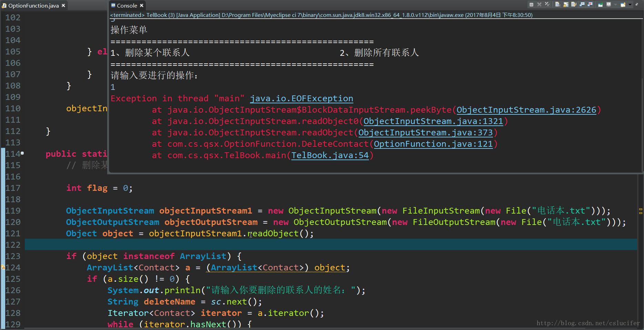Screen dimensions: 644x330
Task: Click the 'int flag = 0;' statement
Action: 99,188
